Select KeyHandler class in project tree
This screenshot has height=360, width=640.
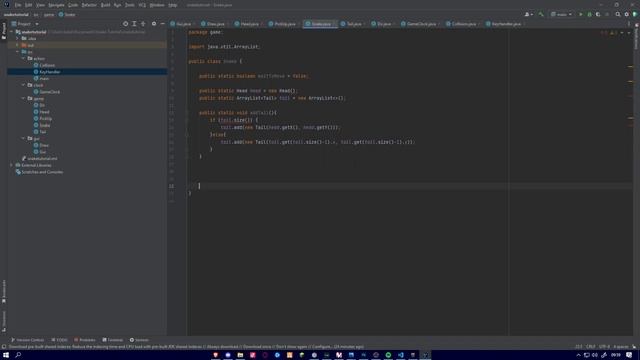[47, 72]
